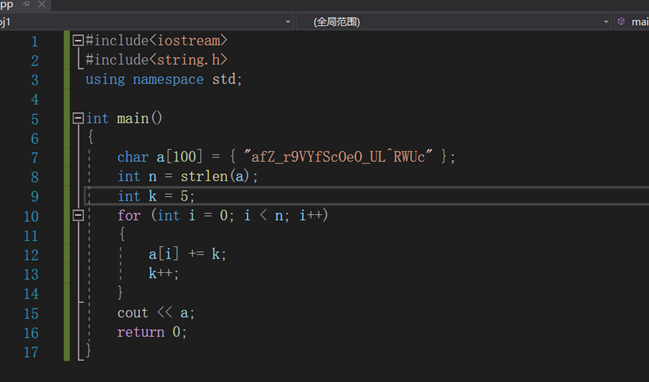This screenshot has height=382, width=649.
Task: Collapse the main function at line 5
Action: tap(78, 118)
